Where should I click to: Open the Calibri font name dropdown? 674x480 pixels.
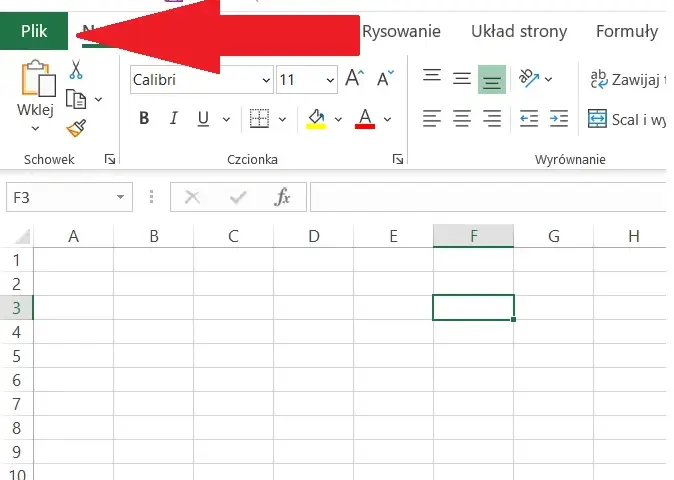[266, 80]
